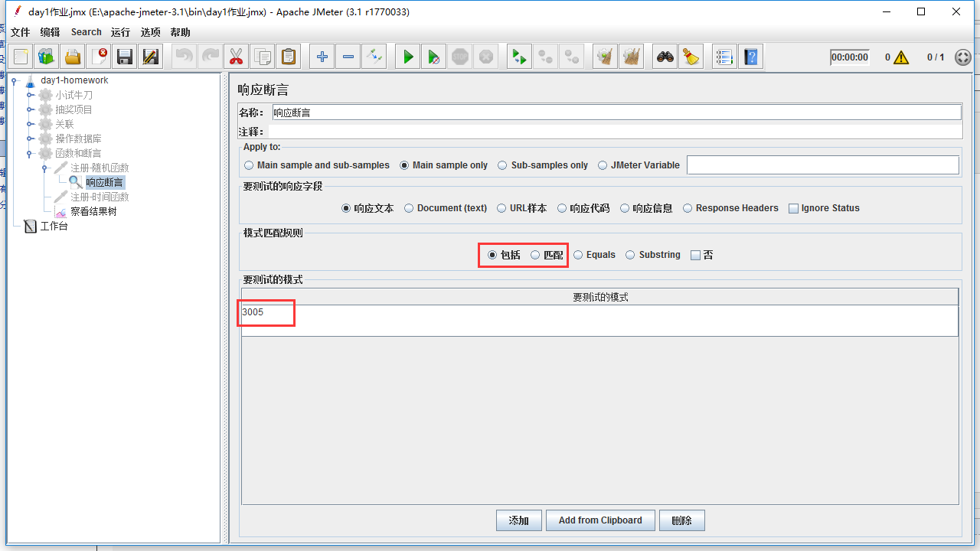Collapse the 函数和断言 tree node

(x=31, y=153)
